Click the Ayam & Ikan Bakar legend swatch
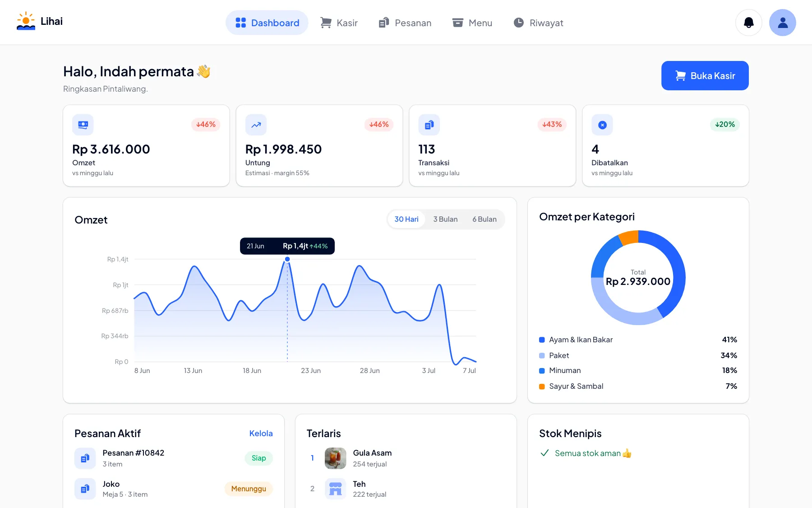The image size is (812, 508). click(x=542, y=340)
